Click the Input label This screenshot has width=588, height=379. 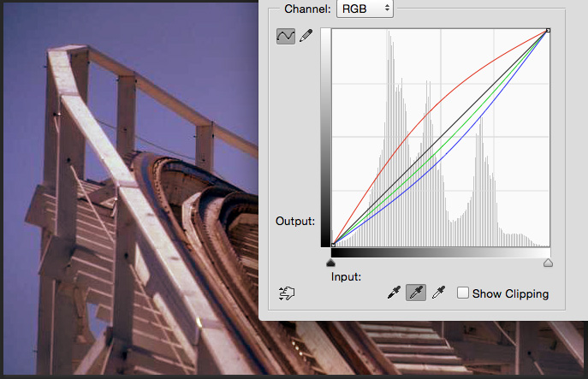pos(346,277)
